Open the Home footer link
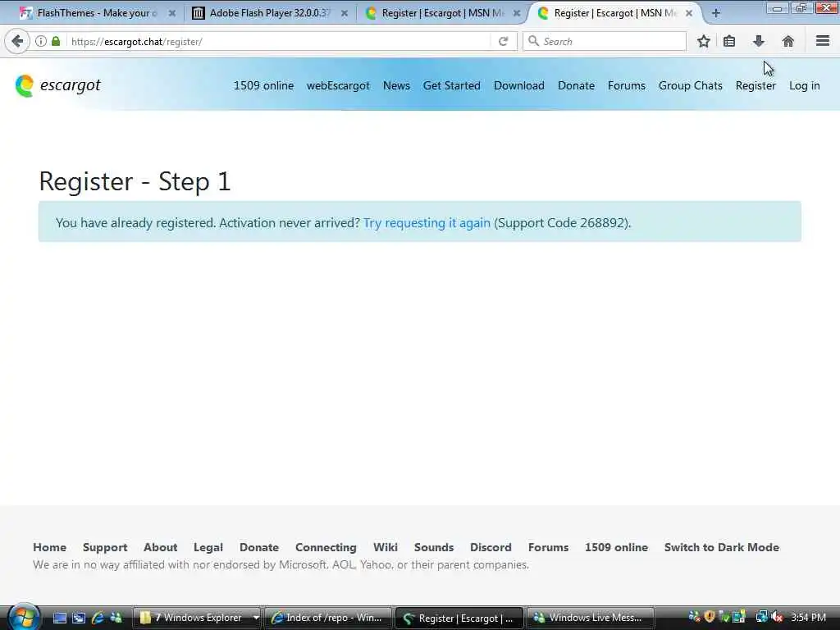The height and width of the screenshot is (630, 840). click(50, 547)
